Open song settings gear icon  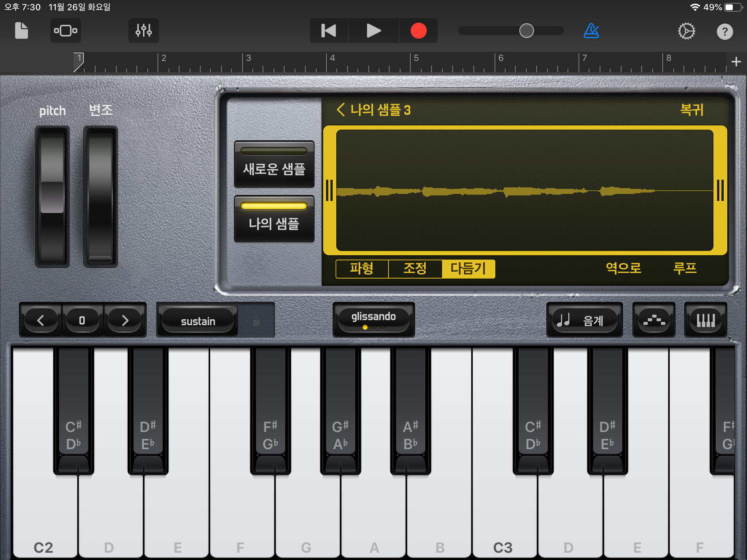point(686,31)
